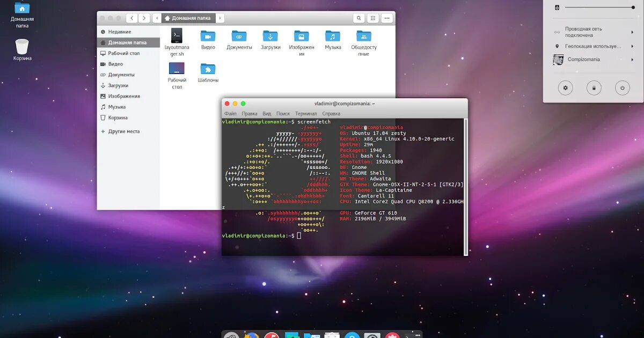Image resolution: width=644 pixels, height=338 pixels.
Task: Click the 'WM Theme: Adwaita' line
Action: point(365,179)
